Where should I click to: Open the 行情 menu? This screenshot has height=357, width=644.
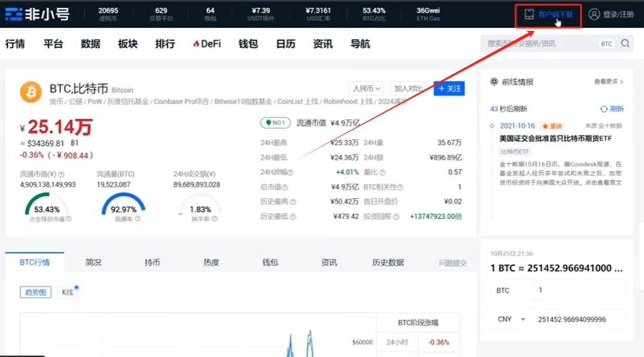tap(15, 44)
